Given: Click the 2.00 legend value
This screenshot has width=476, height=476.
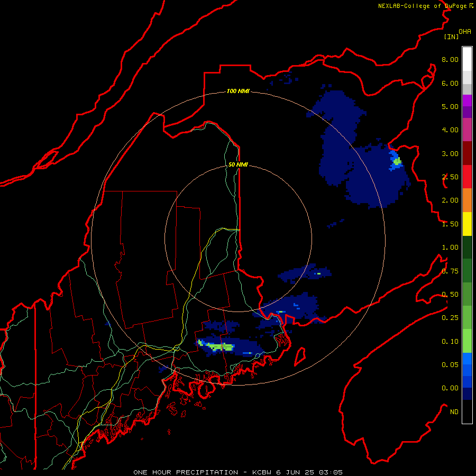Looking at the screenshot, I should pos(450,200).
